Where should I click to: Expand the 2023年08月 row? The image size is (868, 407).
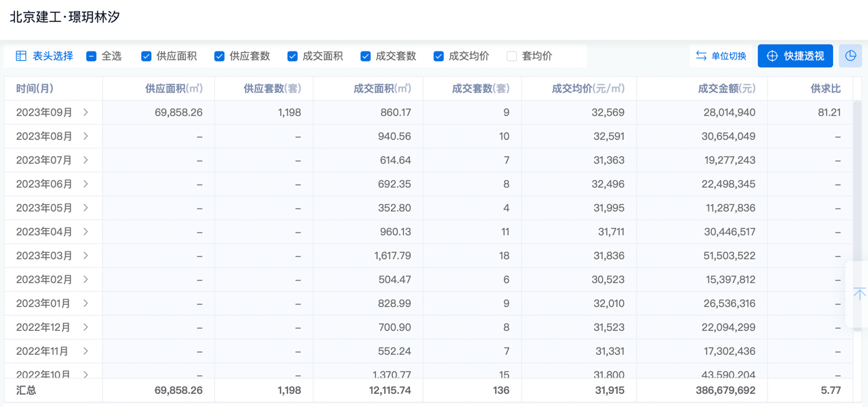pyautogui.click(x=86, y=136)
